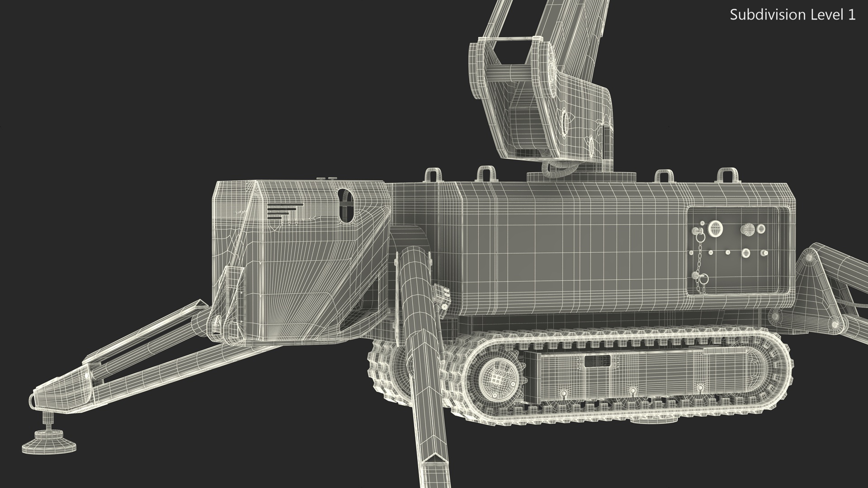Image resolution: width=868 pixels, height=488 pixels.
Task: Click the middle-row round socket on control panel
Action: (746, 253)
